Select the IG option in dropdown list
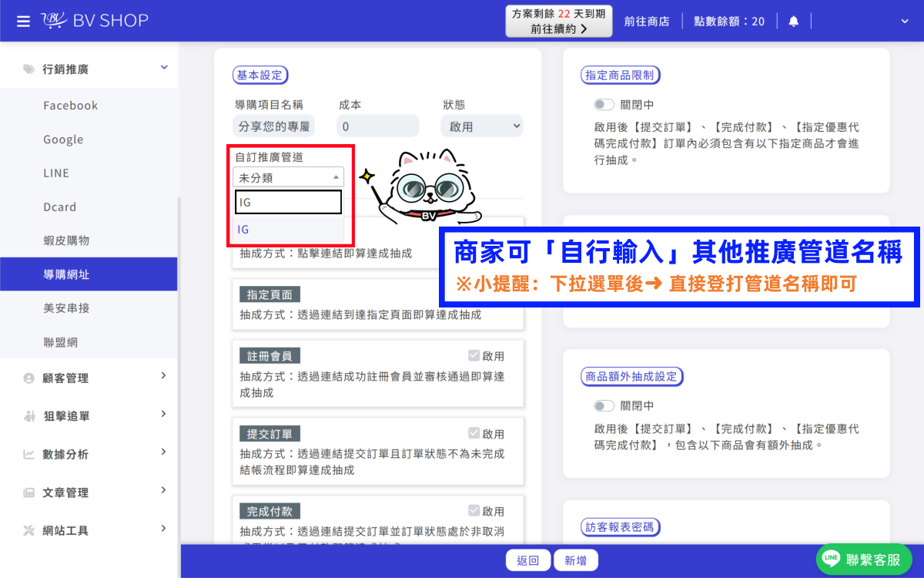 [x=289, y=229]
